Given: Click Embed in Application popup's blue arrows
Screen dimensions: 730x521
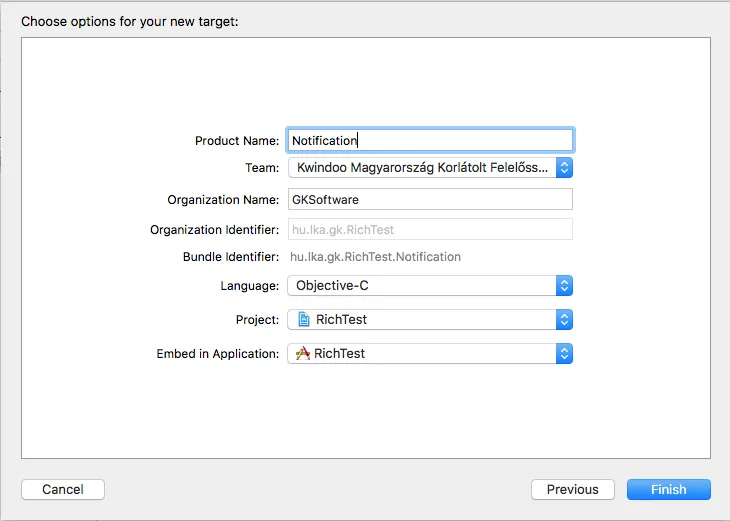Looking at the screenshot, I should (x=564, y=354).
